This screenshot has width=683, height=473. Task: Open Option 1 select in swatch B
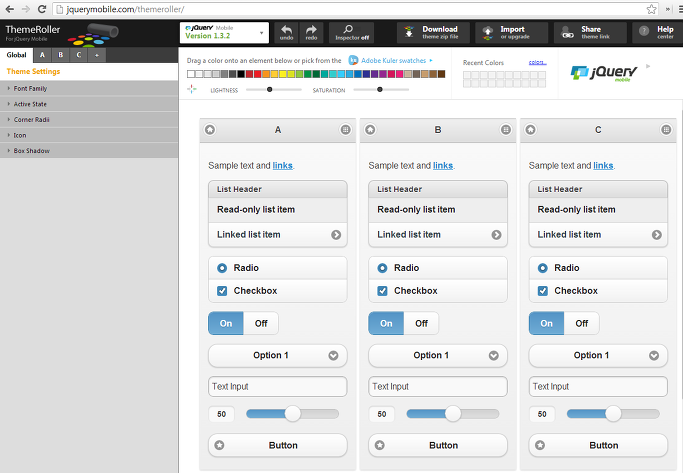tap(438, 355)
